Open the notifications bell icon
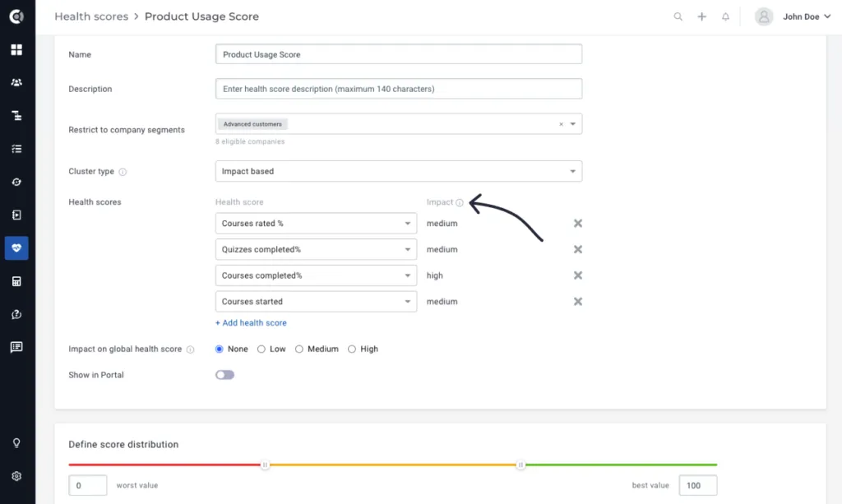The image size is (842, 504). pos(725,16)
